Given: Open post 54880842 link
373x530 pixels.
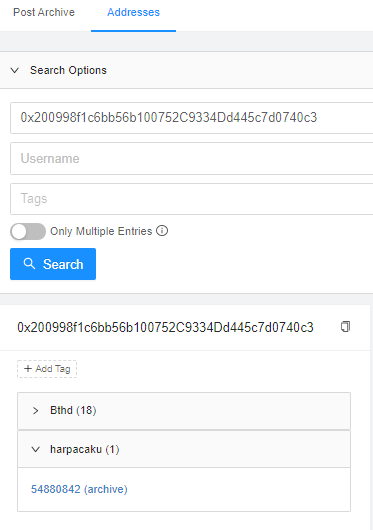Looking at the screenshot, I should tap(56, 489).
